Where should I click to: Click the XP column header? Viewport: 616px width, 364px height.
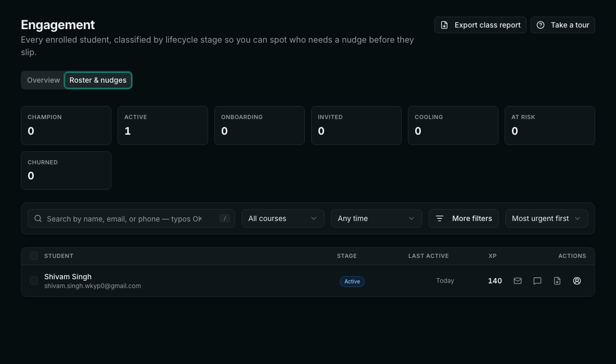tap(493, 256)
